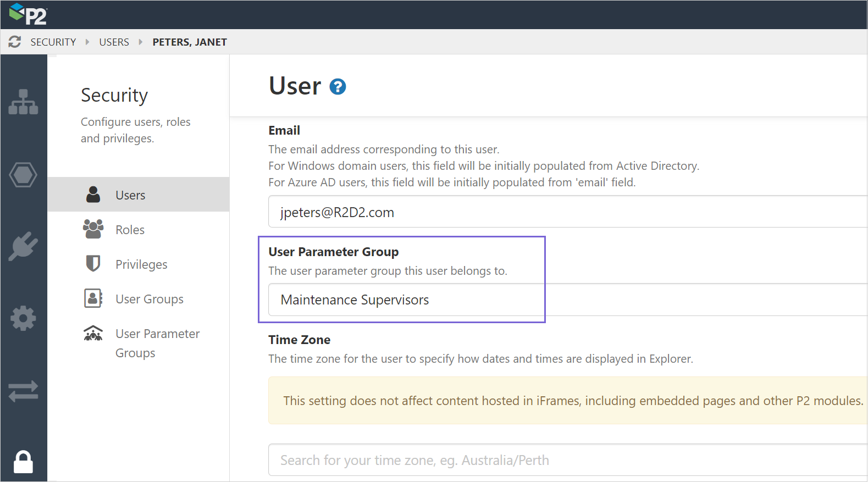The height and width of the screenshot is (482, 868).
Task: Open Roles in the Security menu
Action: (x=130, y=230)
